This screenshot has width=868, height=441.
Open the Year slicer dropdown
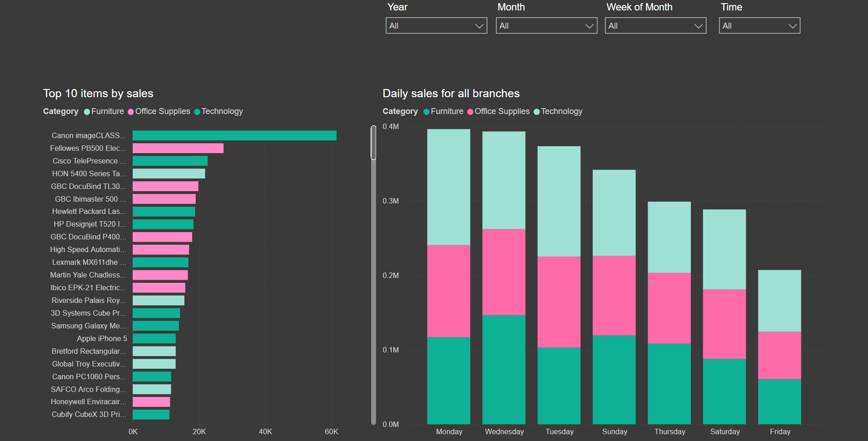[436, 25]
